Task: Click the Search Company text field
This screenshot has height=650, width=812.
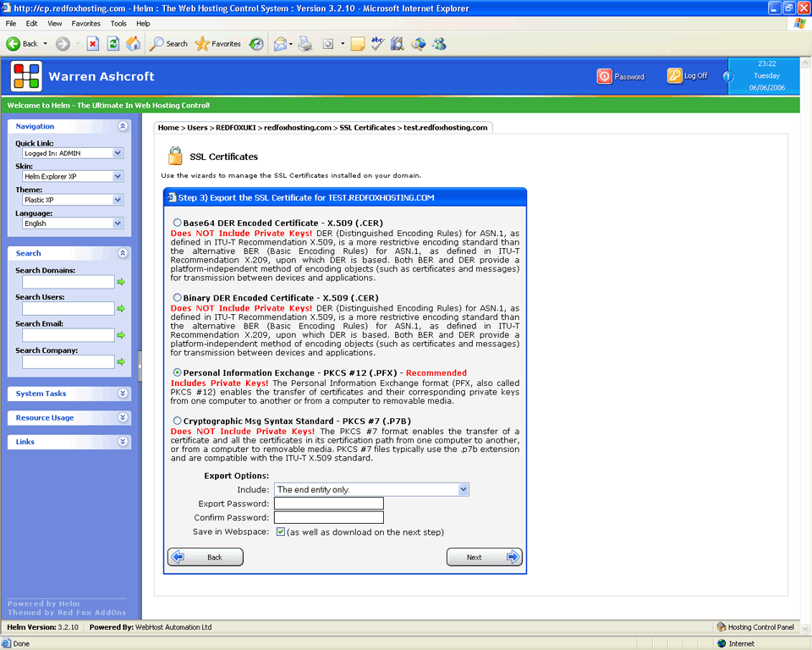Action: click(69, 361)
